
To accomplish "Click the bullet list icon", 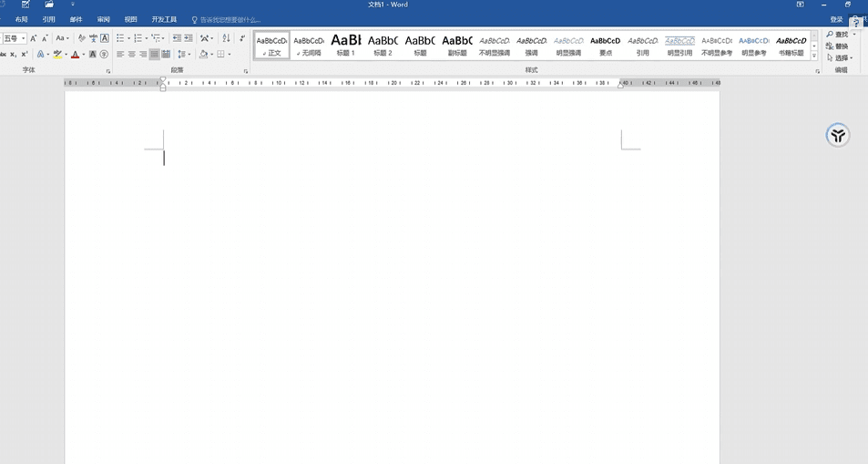I will coord(120,38).
